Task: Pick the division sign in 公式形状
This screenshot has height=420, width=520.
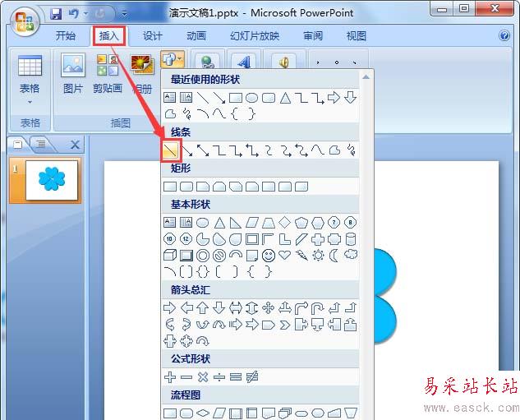Action: (219, 377)
